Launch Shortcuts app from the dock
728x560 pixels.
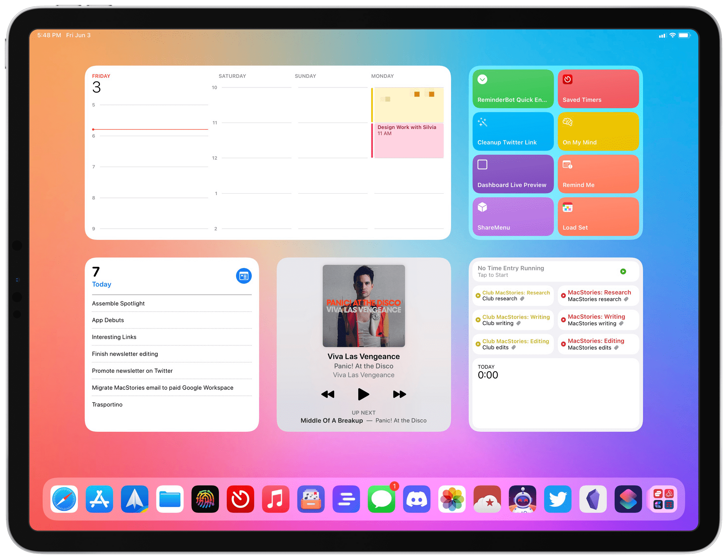(628, 499)
